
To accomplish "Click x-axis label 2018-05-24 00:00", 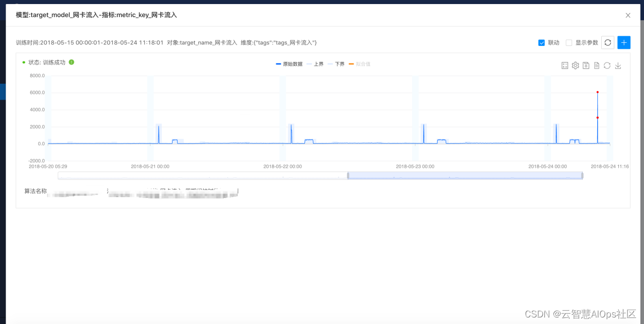I will click(547, 166).
